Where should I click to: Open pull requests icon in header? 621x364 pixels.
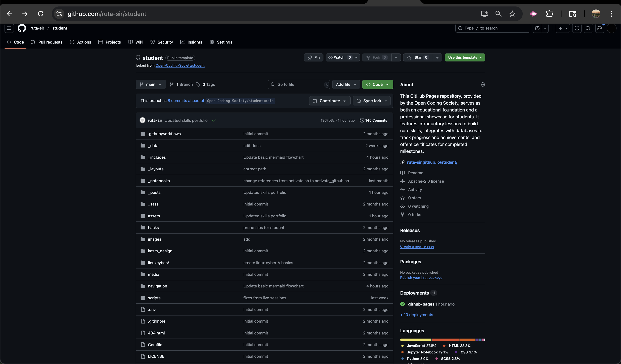(588, 28)
